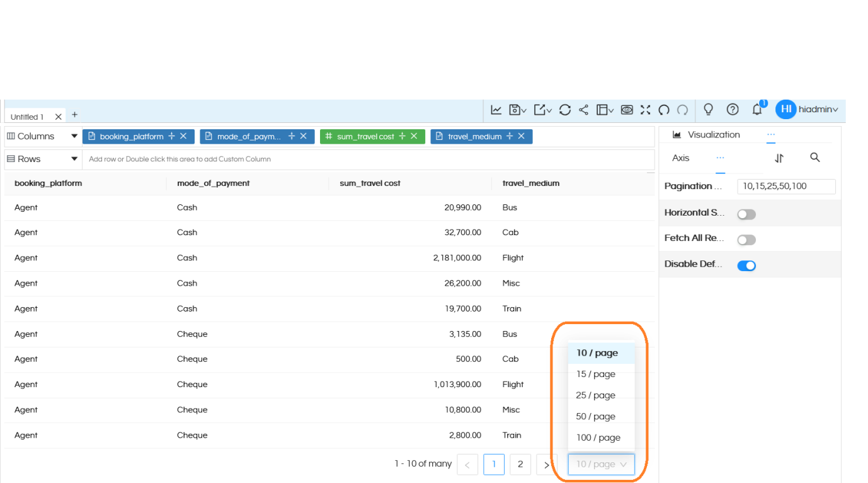Screen dimensions: 868x483
Task: Remove the mode_of_paym column pill
Action: [x=303, y=136]
